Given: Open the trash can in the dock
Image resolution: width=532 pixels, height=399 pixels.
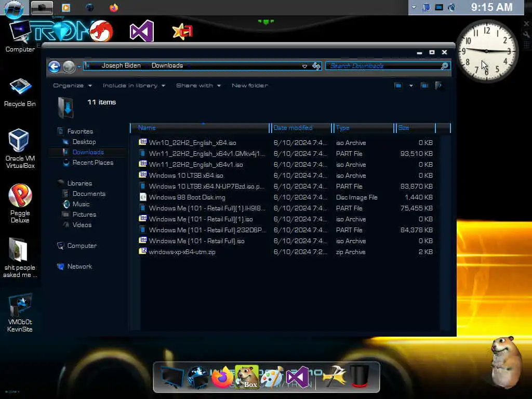Looking at the screenshot, I should pos(360,376).
